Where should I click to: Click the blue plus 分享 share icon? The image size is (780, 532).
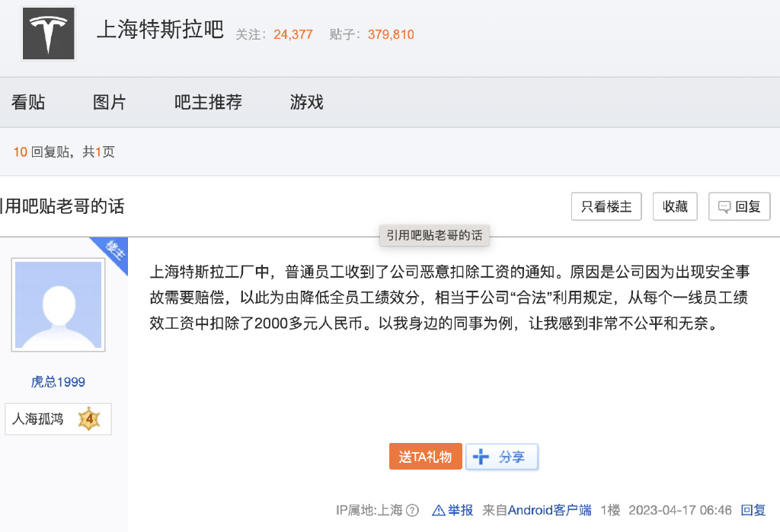tap(481, 457)
